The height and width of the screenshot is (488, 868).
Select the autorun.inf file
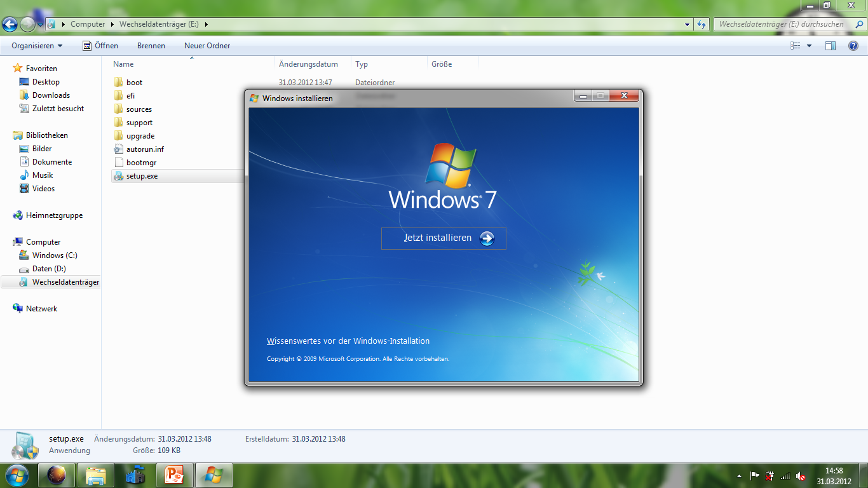pos(139,149)
